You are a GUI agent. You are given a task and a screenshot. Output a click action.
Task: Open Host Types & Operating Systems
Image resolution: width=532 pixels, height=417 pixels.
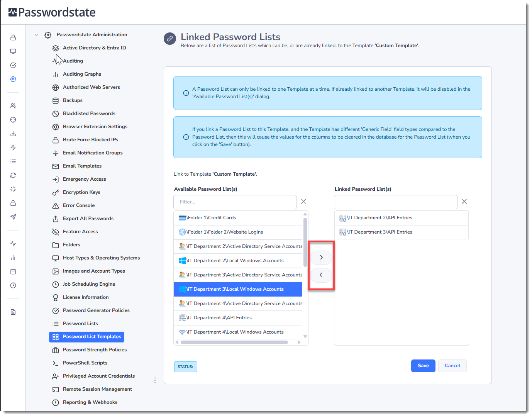click(101, 258)
